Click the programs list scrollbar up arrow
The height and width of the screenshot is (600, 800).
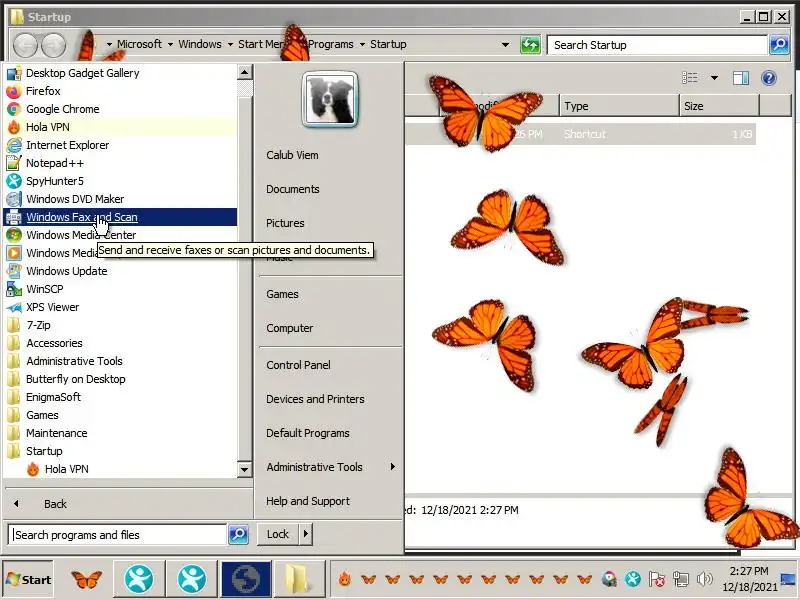(244, 72)
